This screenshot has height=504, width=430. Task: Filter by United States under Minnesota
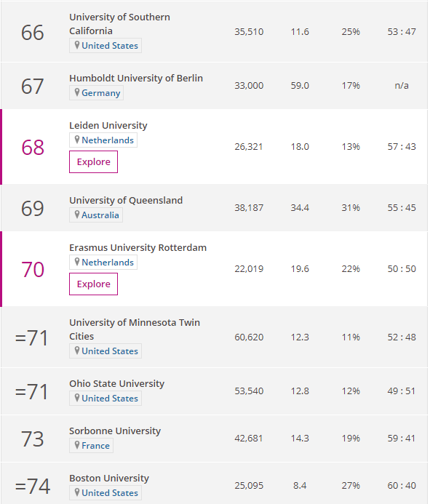coord(105,351)
